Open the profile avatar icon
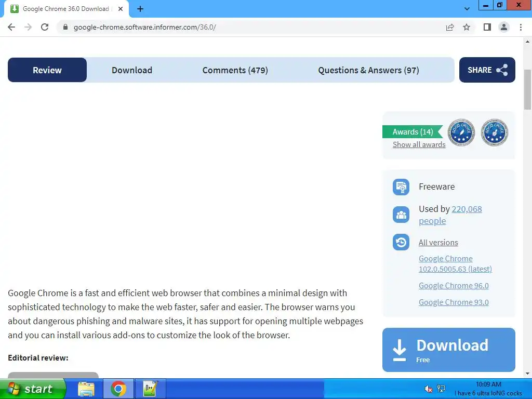The image size is (532, 399). tap(504, 27)
